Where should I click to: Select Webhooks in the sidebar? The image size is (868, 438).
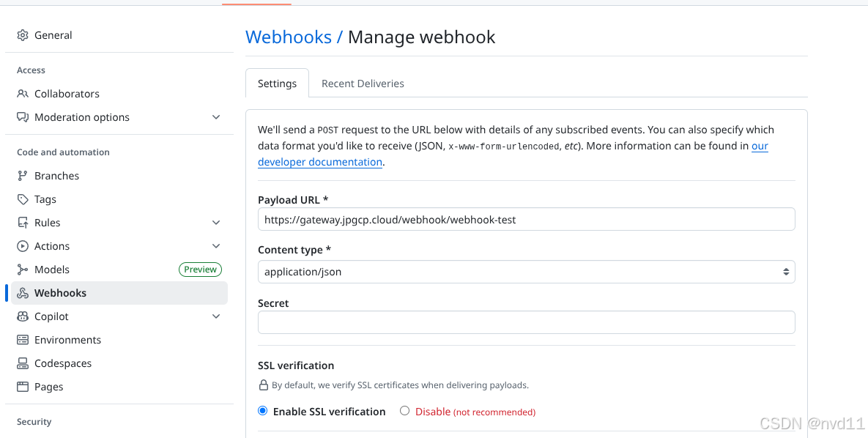[x=119, y=293]
